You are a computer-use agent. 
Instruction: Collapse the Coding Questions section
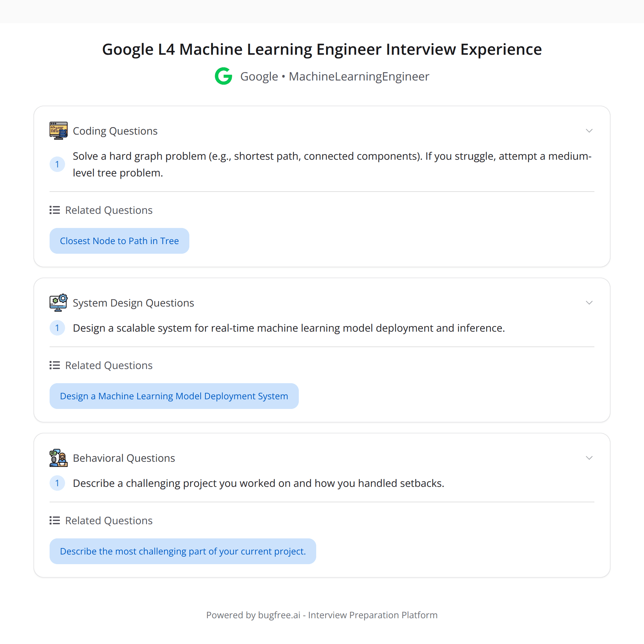coord(589,131)
